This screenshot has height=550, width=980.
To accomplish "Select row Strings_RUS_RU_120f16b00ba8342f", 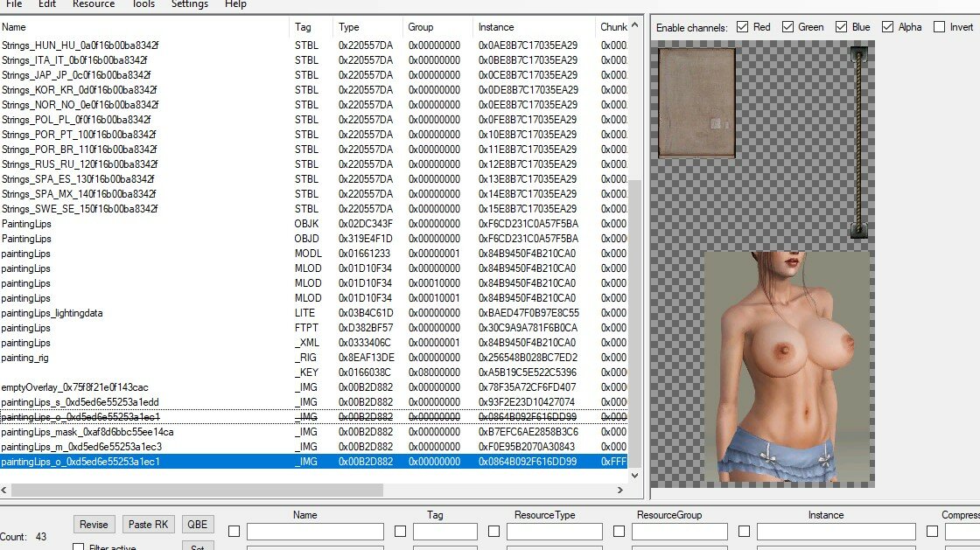I will (314, 164).
